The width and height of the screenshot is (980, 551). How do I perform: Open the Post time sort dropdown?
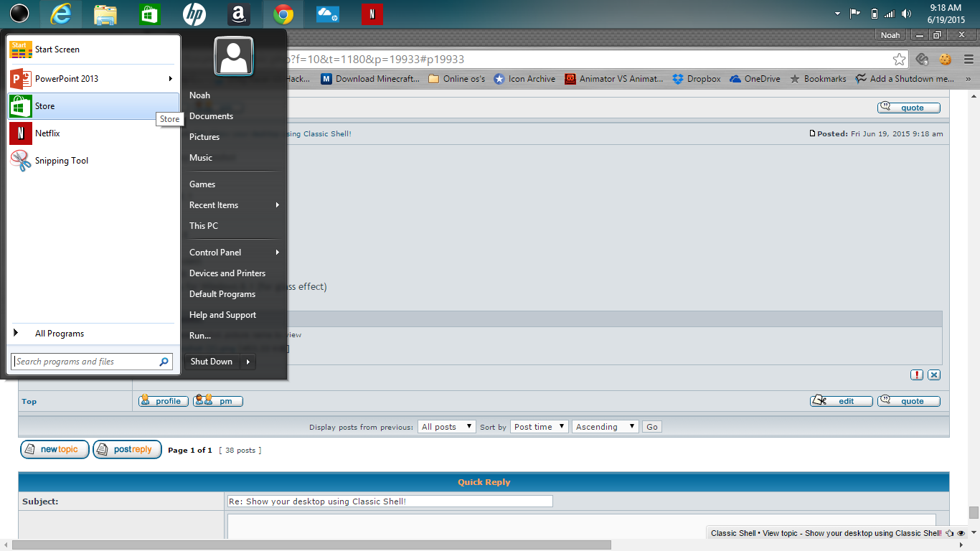(x=540, y=427)
